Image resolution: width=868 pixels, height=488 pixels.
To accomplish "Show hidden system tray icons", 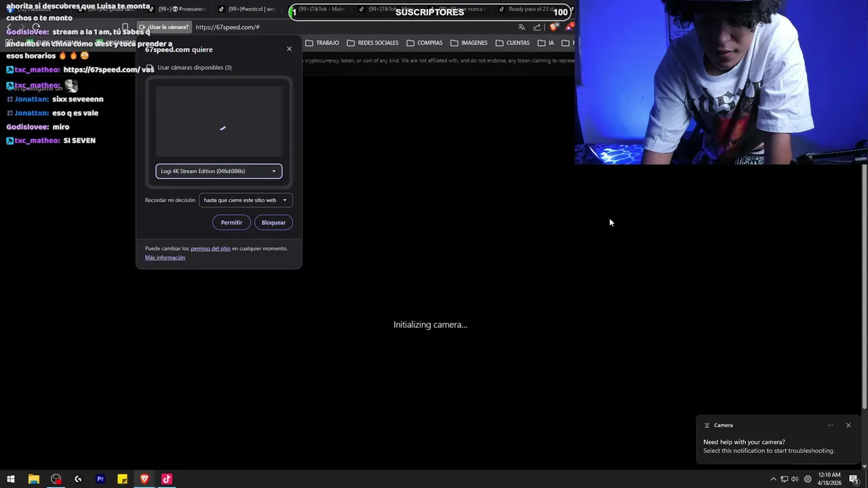I will pyautogui.click(x=773, y=479).
